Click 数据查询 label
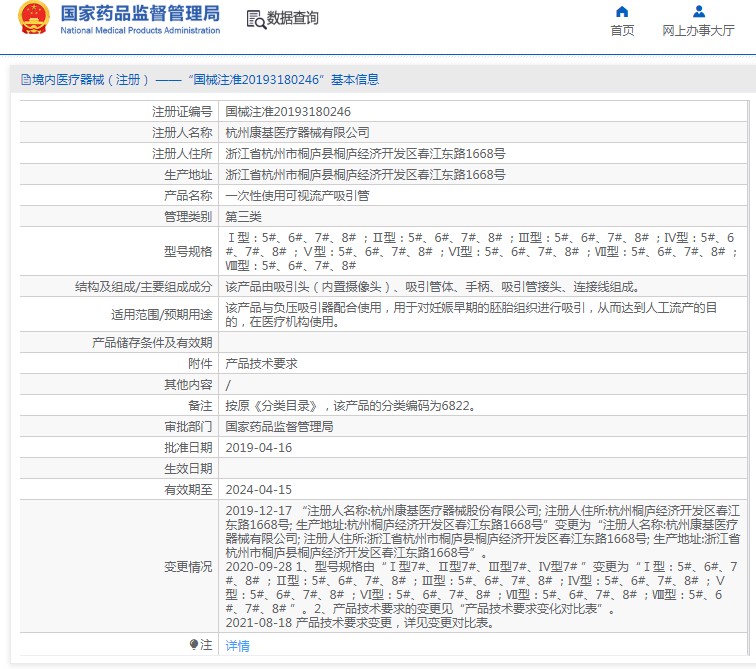Viewport: 756px width, 669px height. pos(293,18)
